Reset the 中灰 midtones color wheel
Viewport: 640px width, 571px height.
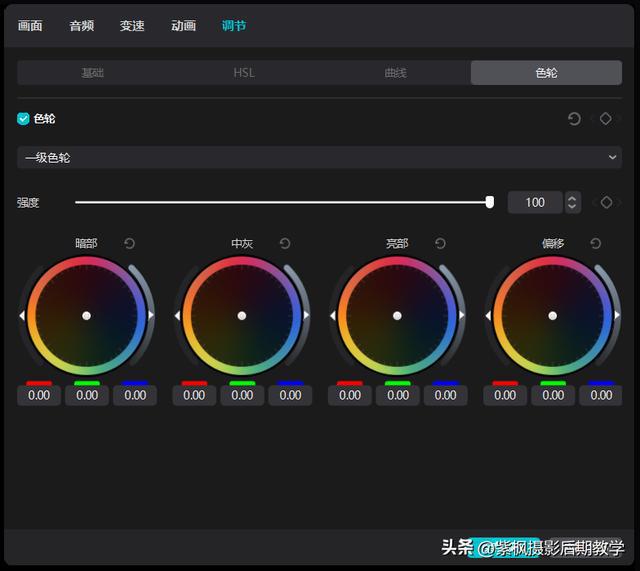point(285,244)
